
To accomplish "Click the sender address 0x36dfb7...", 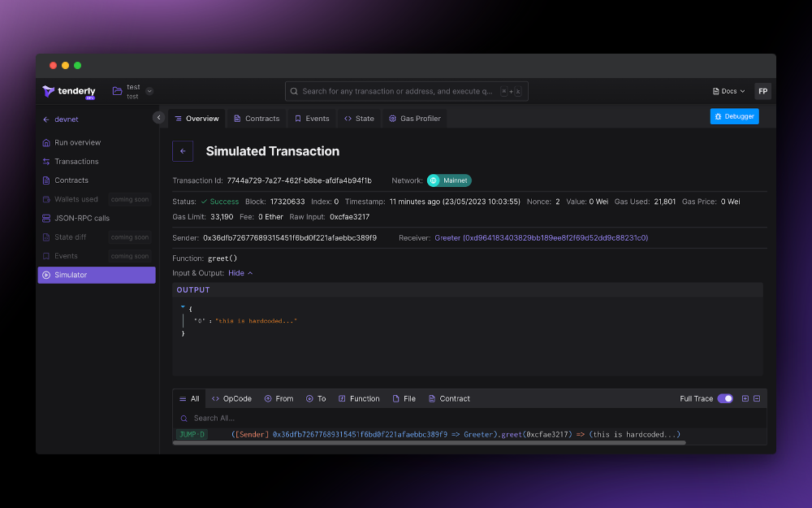I will point(290,238).
